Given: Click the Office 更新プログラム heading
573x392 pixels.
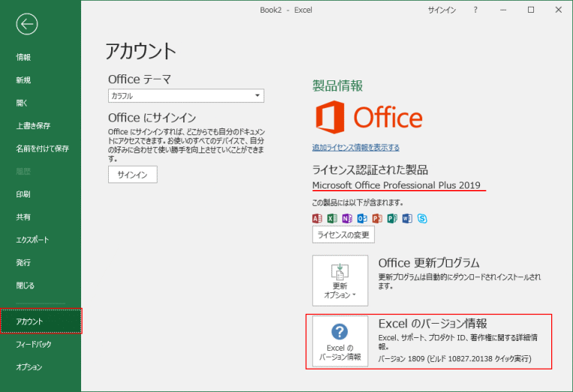Looking at the screenshot, I should (429, 263).
